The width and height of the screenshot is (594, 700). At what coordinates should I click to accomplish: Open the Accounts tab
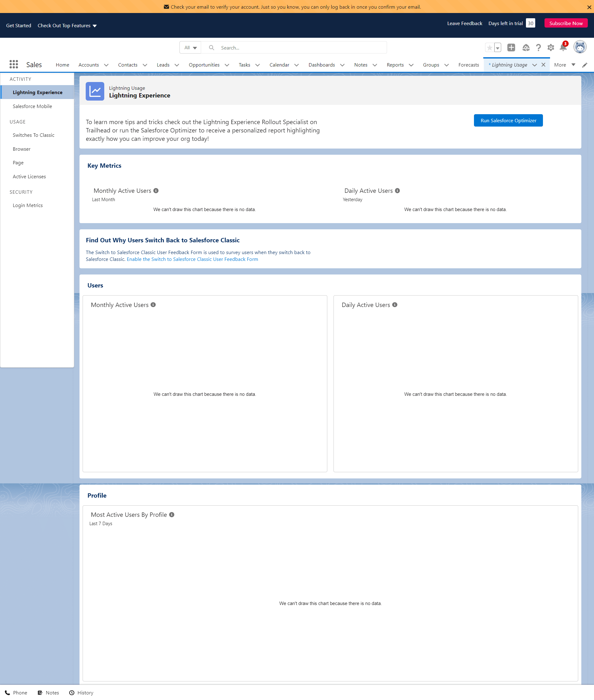(88, 65)
